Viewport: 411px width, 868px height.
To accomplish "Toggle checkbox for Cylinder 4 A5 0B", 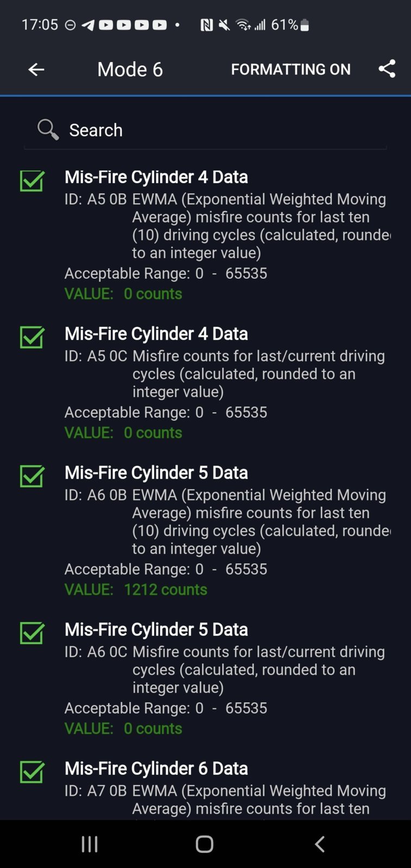I will click(x=32, y=181).
